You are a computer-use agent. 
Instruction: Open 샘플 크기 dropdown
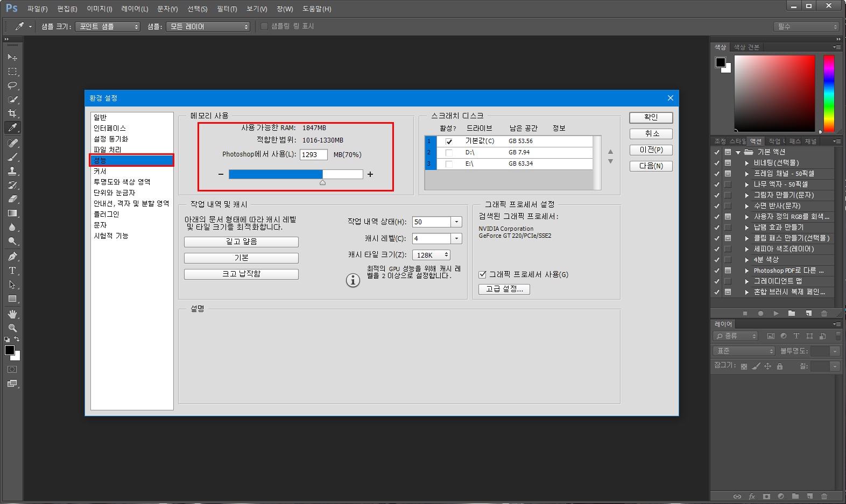click(108, 26)
